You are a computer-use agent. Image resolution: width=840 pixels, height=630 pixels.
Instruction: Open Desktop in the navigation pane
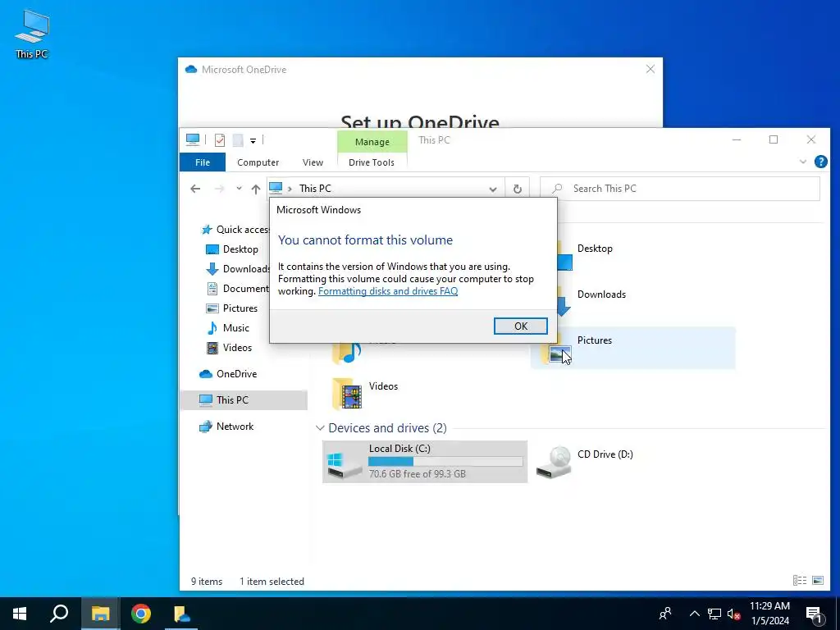point(232,249)
